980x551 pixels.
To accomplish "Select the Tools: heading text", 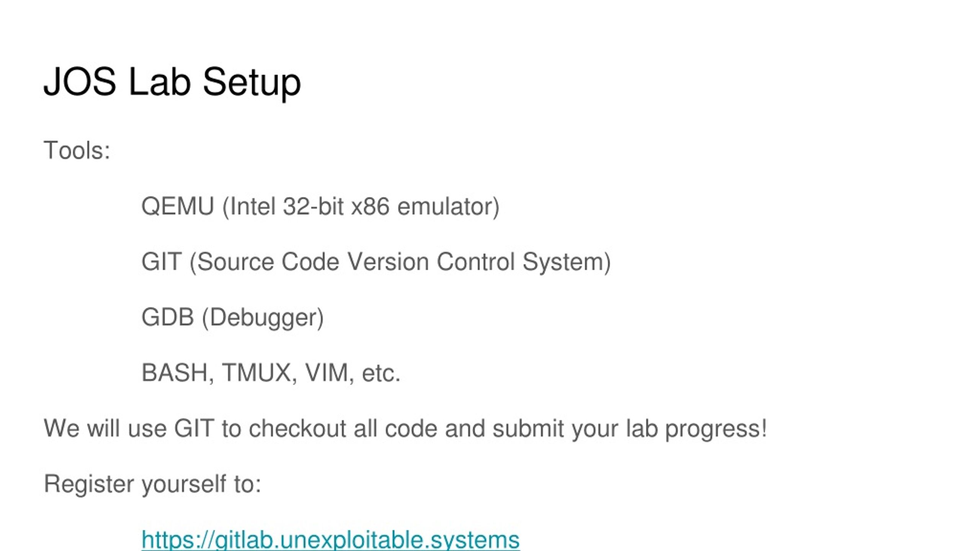I will (77, 150).
